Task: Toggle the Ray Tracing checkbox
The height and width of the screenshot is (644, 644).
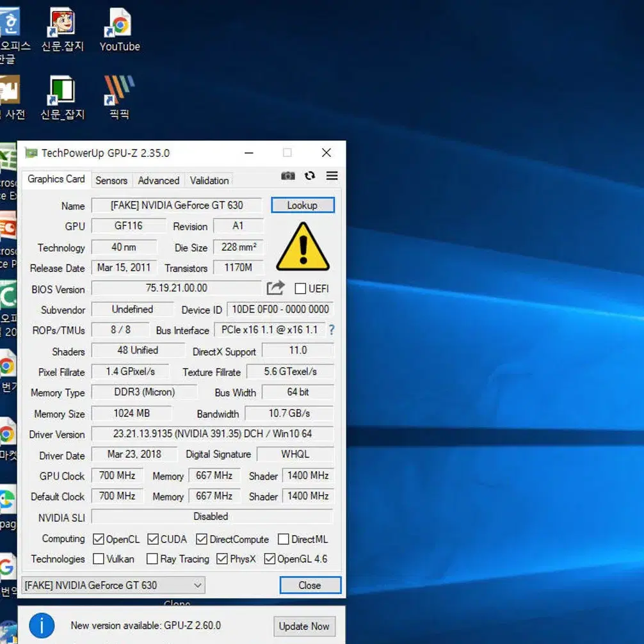Action: tap(152, 559)
